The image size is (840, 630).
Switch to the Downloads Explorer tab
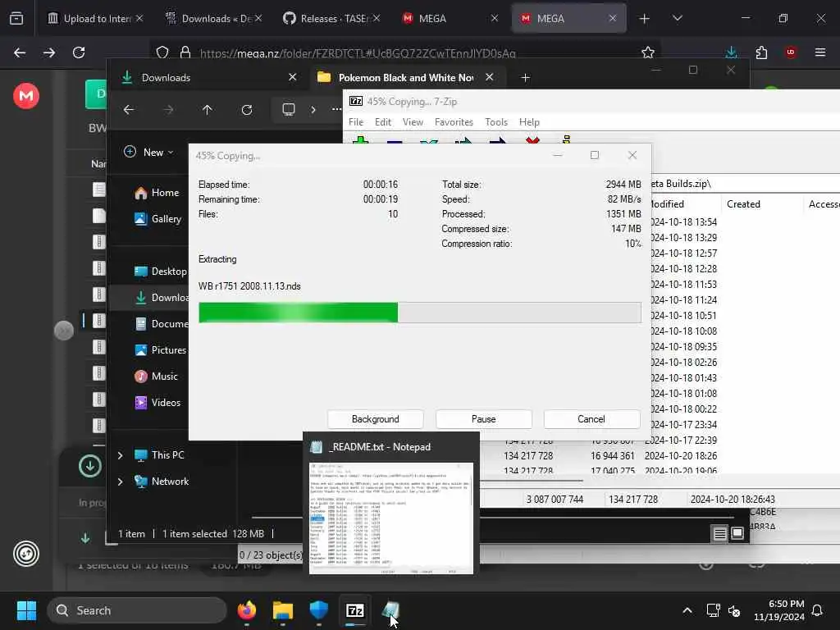(x=209, y=78)
